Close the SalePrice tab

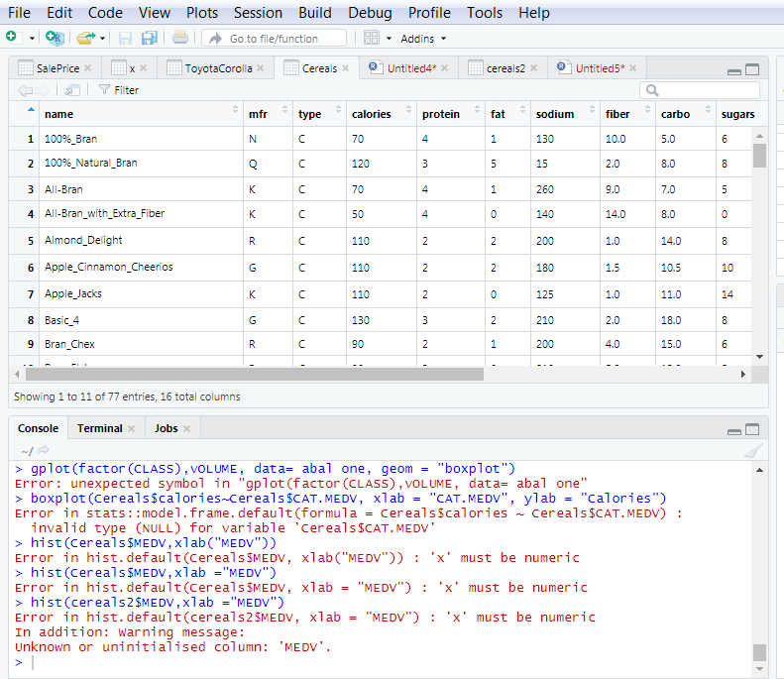(x=88, y=68)
